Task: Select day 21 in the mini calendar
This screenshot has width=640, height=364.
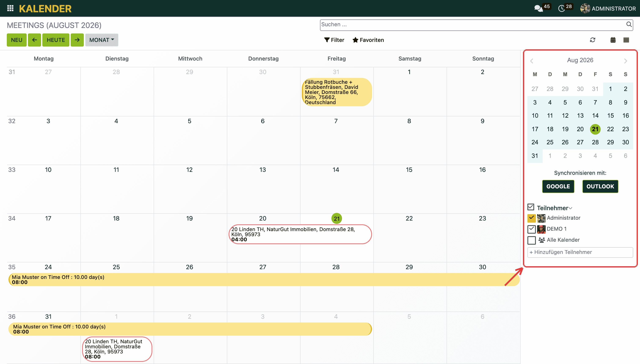Action: click(x=595, y=129)
